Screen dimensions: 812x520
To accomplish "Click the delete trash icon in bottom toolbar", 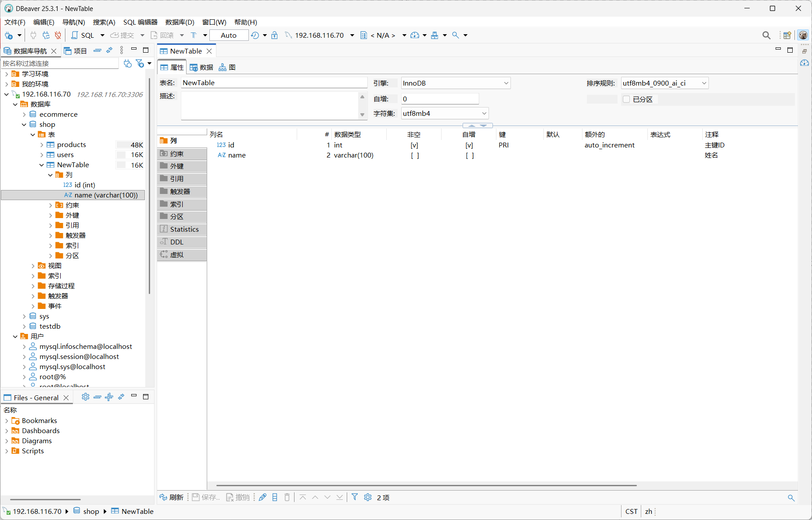I will coord(287,497).
